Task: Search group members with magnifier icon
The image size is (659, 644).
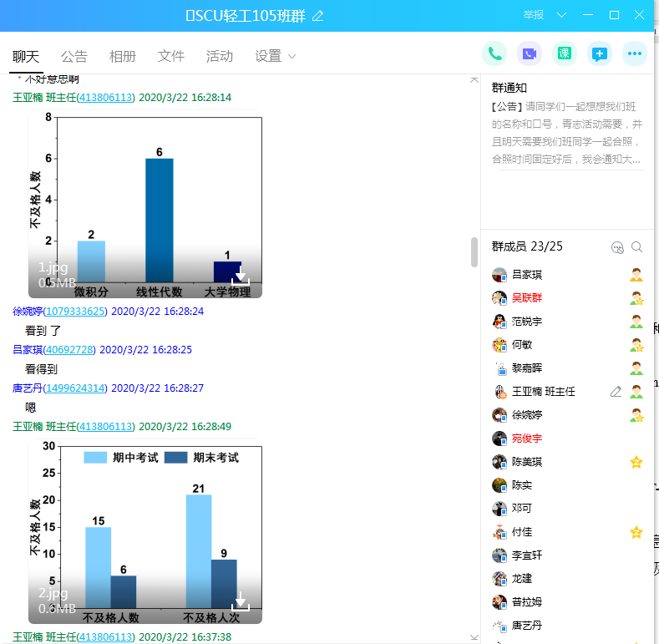Action: [637, 247]
